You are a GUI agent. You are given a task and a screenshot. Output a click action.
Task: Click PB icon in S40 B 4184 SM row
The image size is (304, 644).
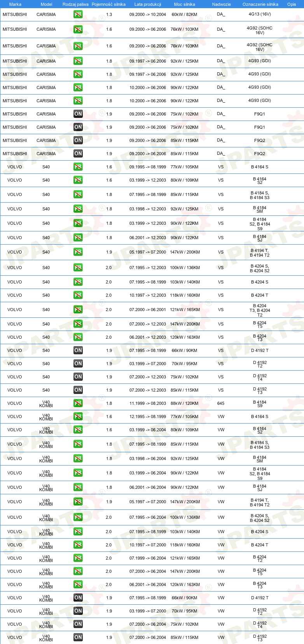pos(78,209)
